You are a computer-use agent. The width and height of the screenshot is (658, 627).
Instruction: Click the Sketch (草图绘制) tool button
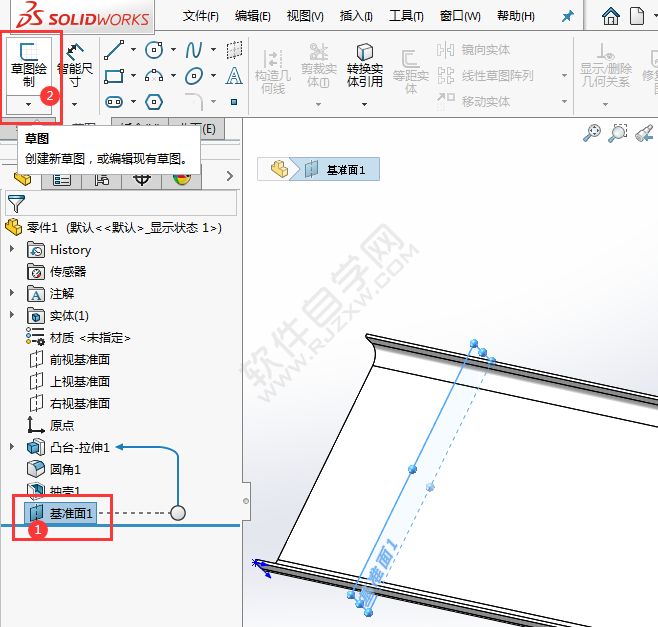pos(29,65)
